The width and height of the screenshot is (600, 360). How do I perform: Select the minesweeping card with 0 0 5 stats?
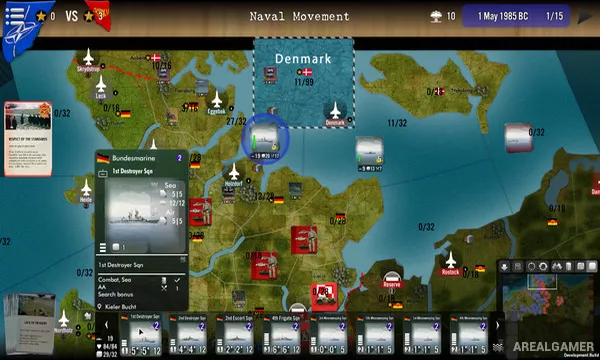coord(328,335)
